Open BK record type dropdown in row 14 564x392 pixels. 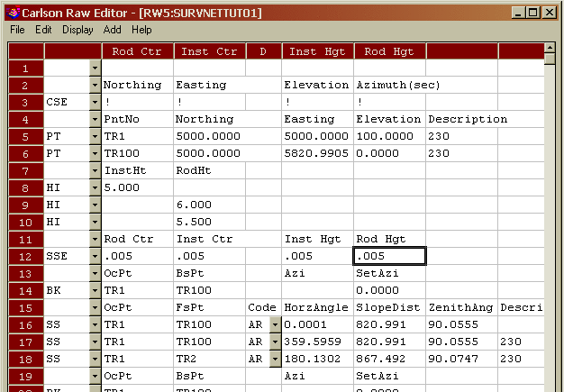(x=95, y=290)
